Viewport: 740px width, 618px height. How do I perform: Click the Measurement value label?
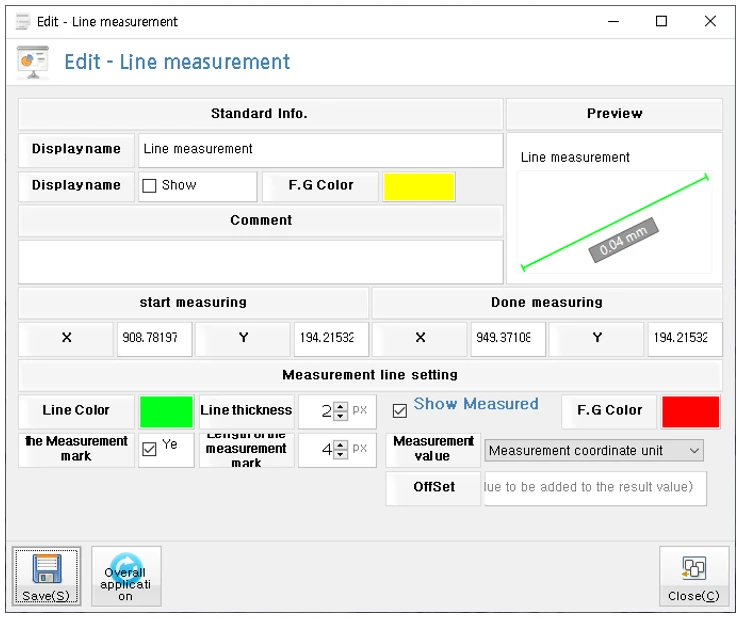(x=433, y=449)
